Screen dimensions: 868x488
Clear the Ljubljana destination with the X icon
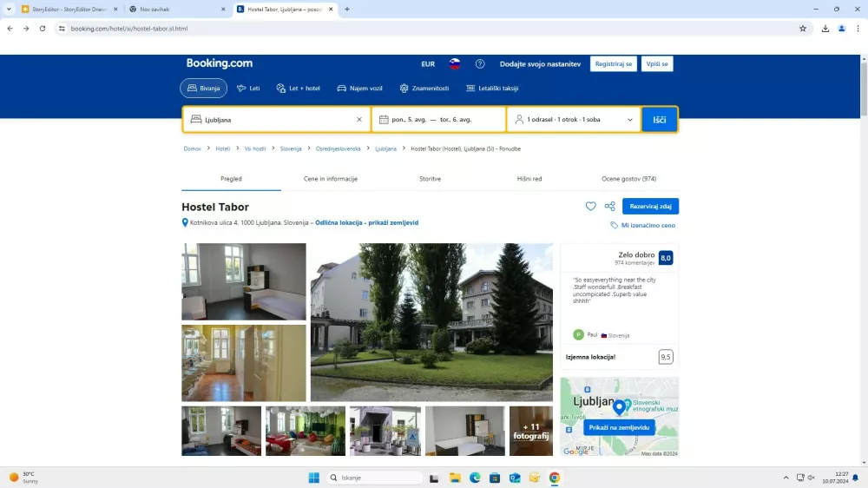point(359,120)
